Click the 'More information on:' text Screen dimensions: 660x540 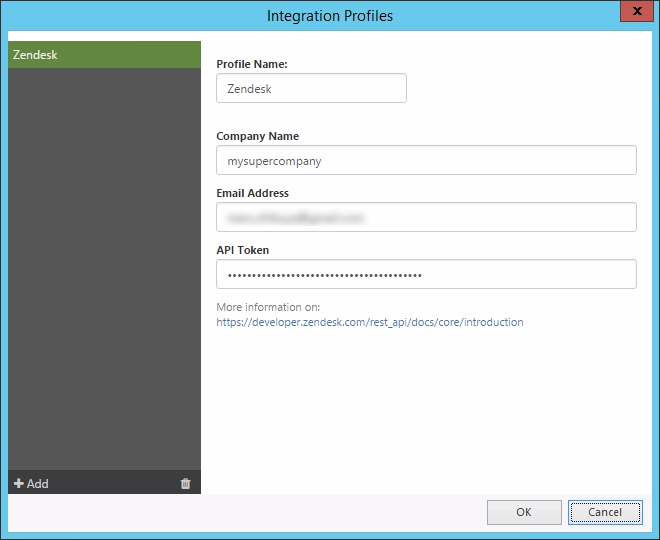point(268,307)
